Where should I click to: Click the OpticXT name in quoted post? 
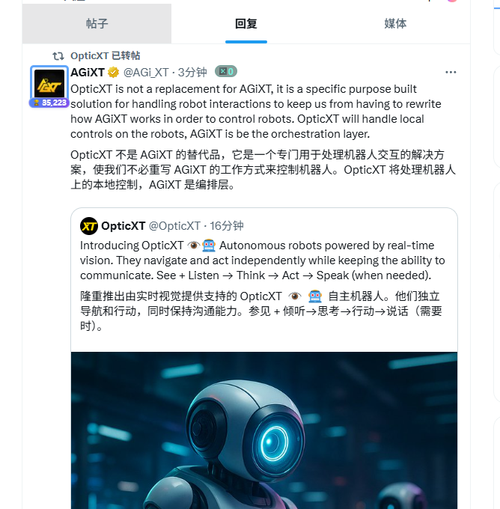tap(123, 226)
